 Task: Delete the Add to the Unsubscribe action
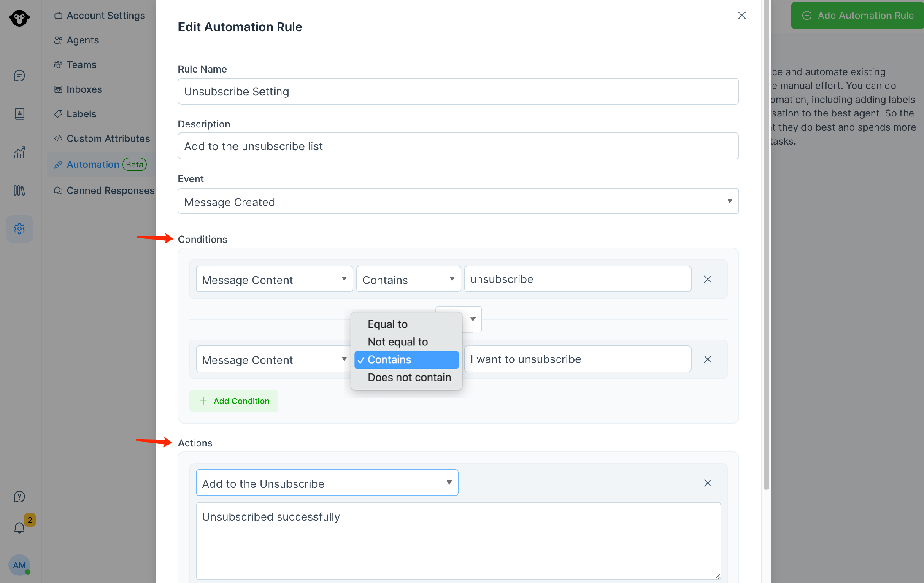[x=708, y=483]
